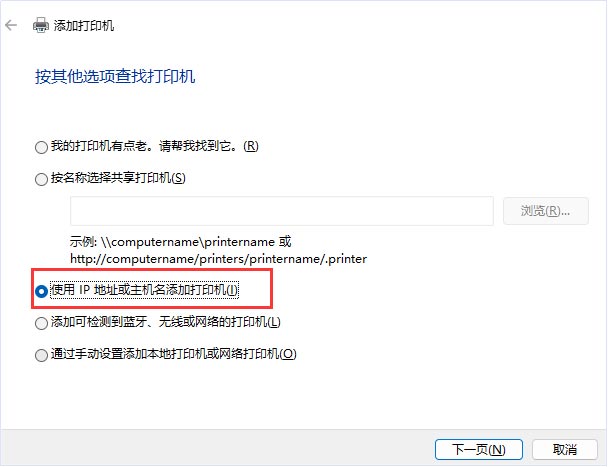Click the label text 请帮我找到它。(R)
This screenshot has width=608, height=467.
click(x=209, y=146)
